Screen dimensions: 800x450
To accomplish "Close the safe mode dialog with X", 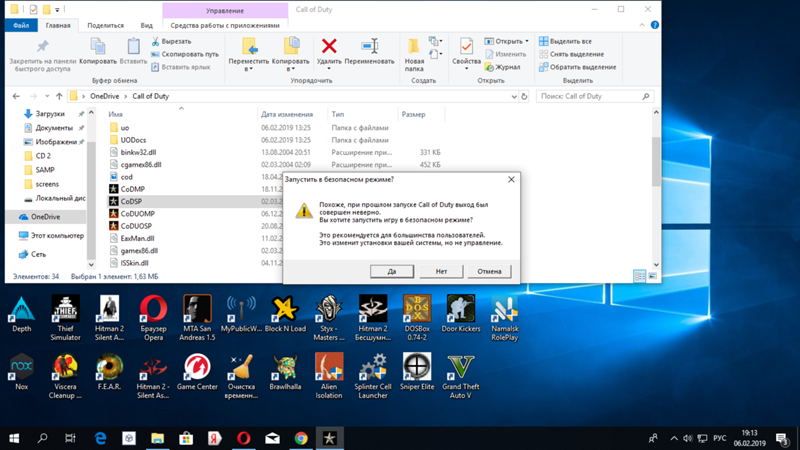I will point(511,179).
